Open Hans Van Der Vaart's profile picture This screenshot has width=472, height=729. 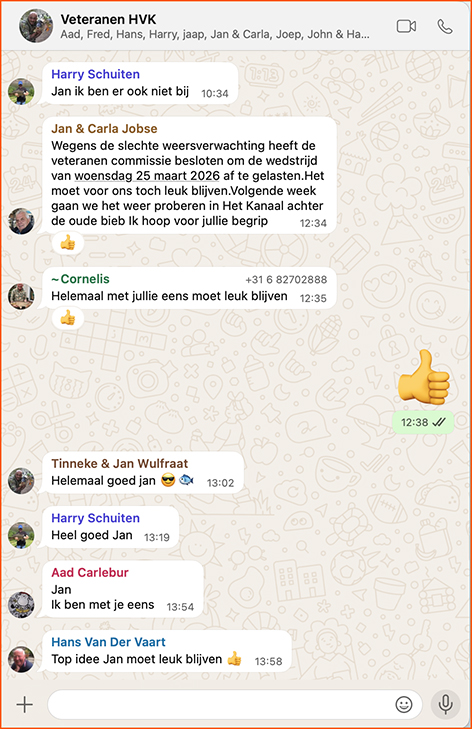pyautogui.click(x=21, y=659)
